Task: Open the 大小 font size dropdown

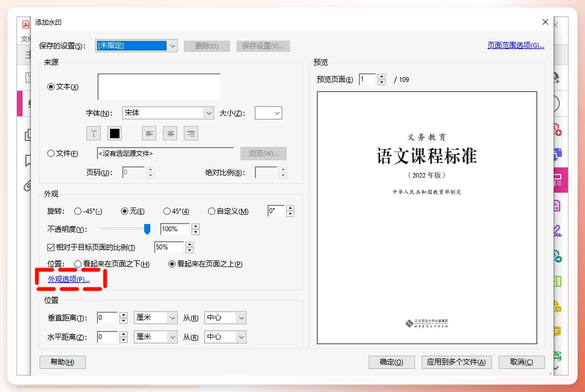Action: pos(268,113)
